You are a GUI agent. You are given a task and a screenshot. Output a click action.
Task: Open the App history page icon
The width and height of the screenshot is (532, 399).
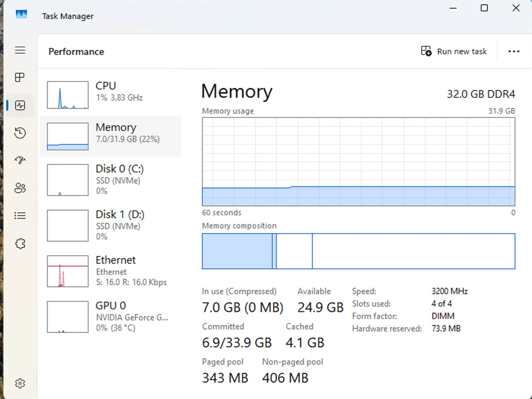click(20, 133)
